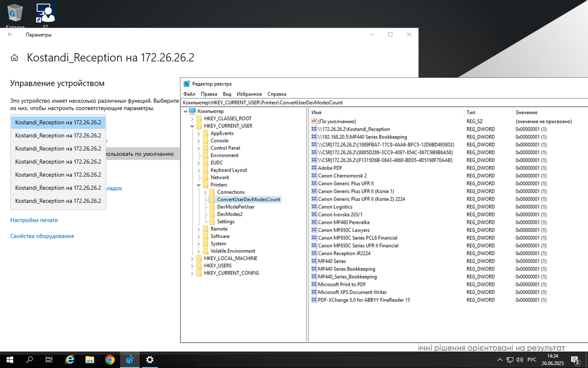Viewport: 588px width, 368px height.
Task: Expand the Remote key in registry tree
Action: tap(199, 229)
